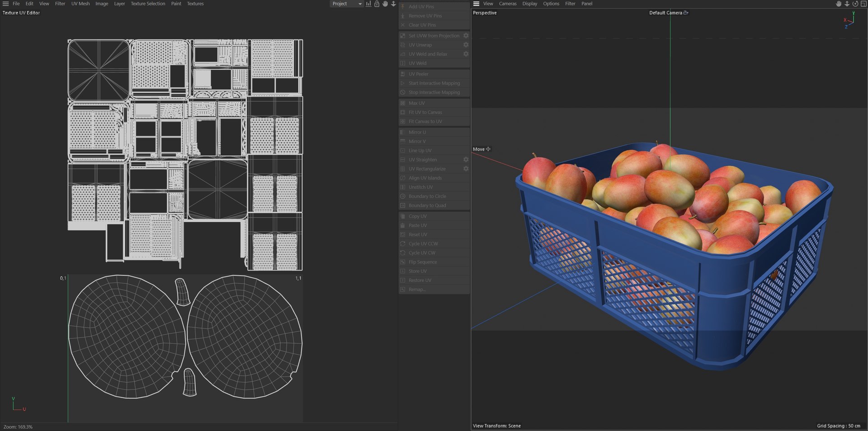Click the UV Weld command

click(x=434, y=63)
